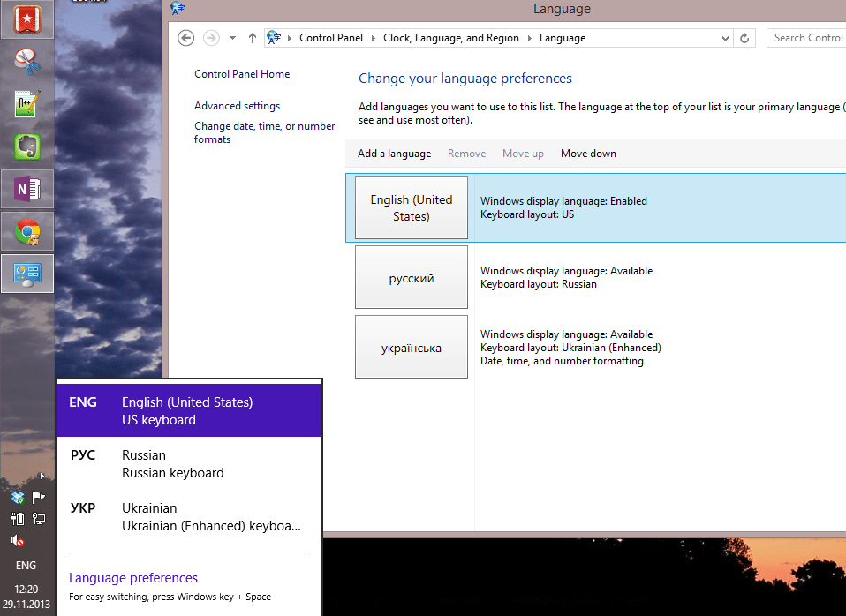Click the Move up command
Viewport: 846px width, 616px height.
(523, 154)
